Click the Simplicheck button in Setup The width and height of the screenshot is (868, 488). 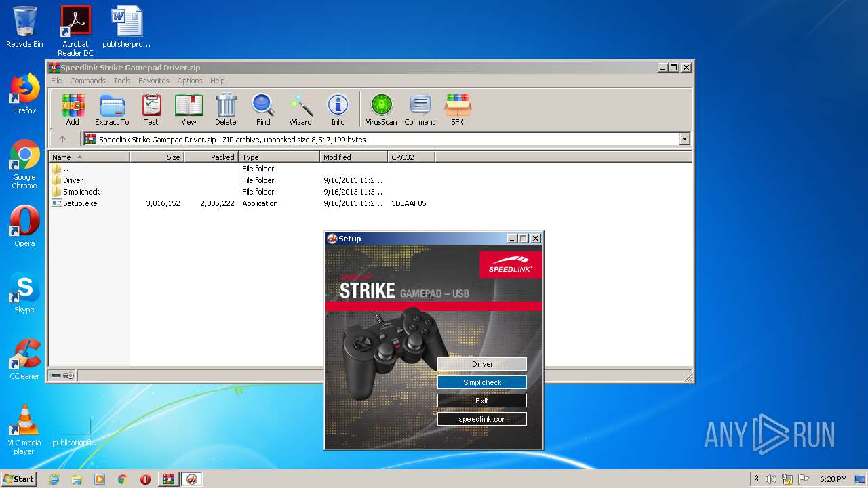[482, 382]
